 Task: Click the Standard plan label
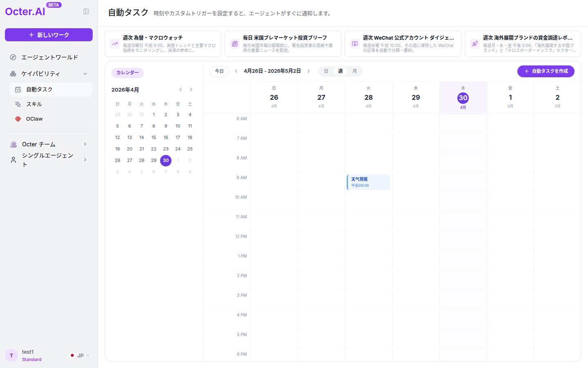click(32, 360)
